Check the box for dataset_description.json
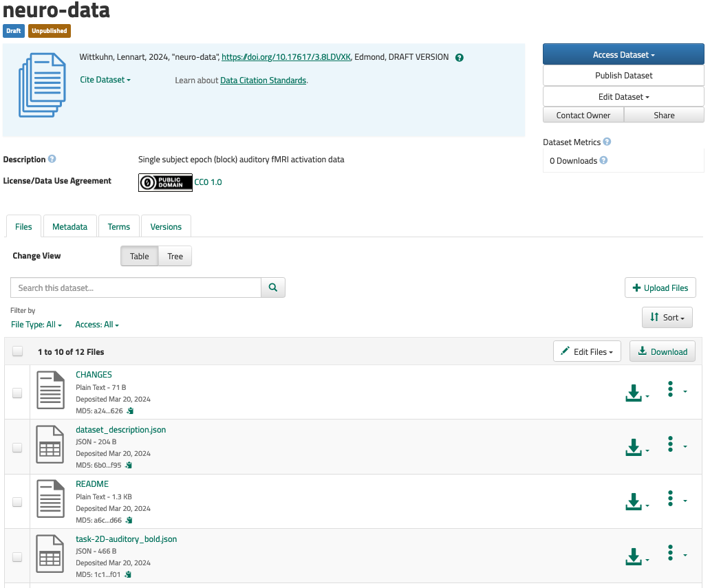This screenshot has height=588, width=710. coord(17,448)
